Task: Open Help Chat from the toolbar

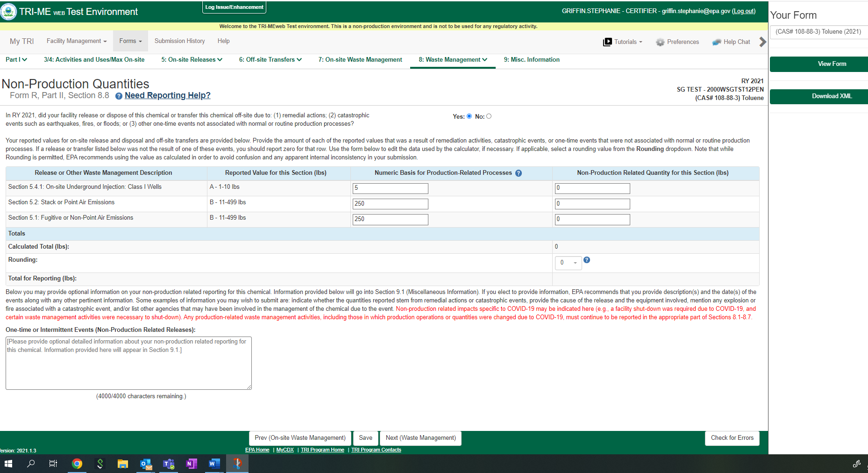Action: point(731,42)
